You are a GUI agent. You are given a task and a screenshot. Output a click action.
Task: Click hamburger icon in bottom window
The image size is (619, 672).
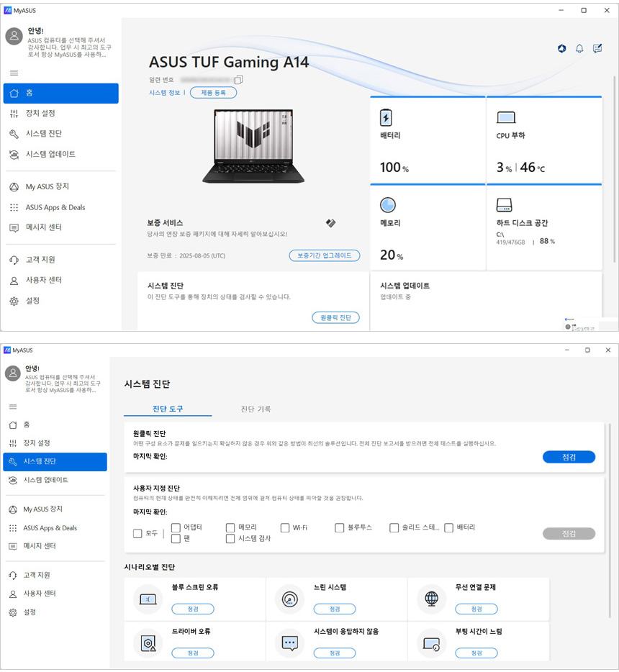(x=13, y=407)
